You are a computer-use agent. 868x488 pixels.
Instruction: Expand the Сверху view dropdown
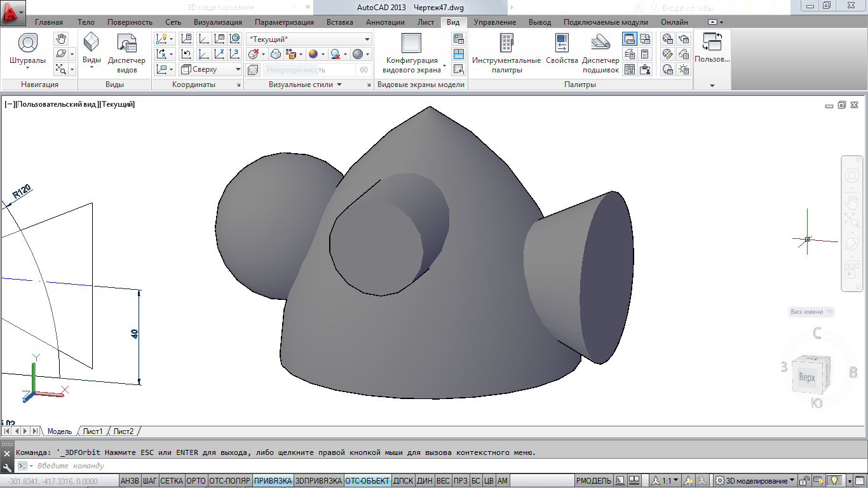click(x=211, y=69)
